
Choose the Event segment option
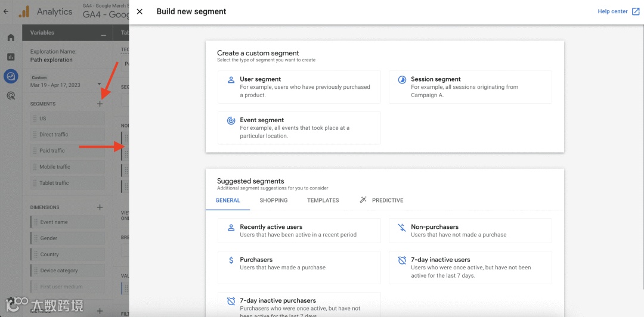(x=299, y=128)
